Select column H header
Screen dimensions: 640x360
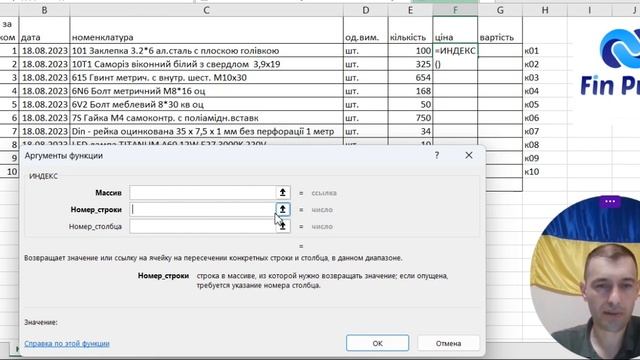point(545,11)
